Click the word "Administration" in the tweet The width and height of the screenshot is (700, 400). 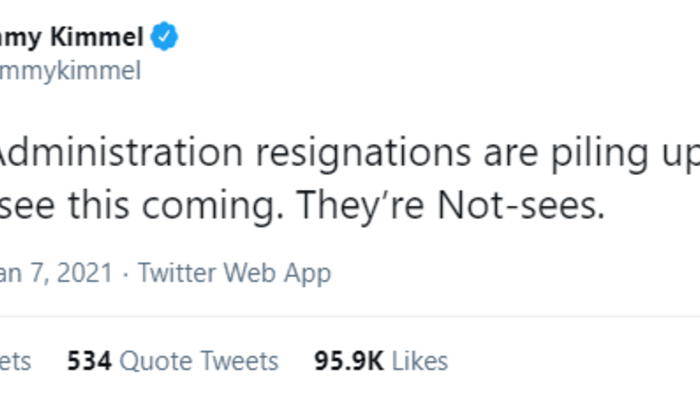[118, 152]
